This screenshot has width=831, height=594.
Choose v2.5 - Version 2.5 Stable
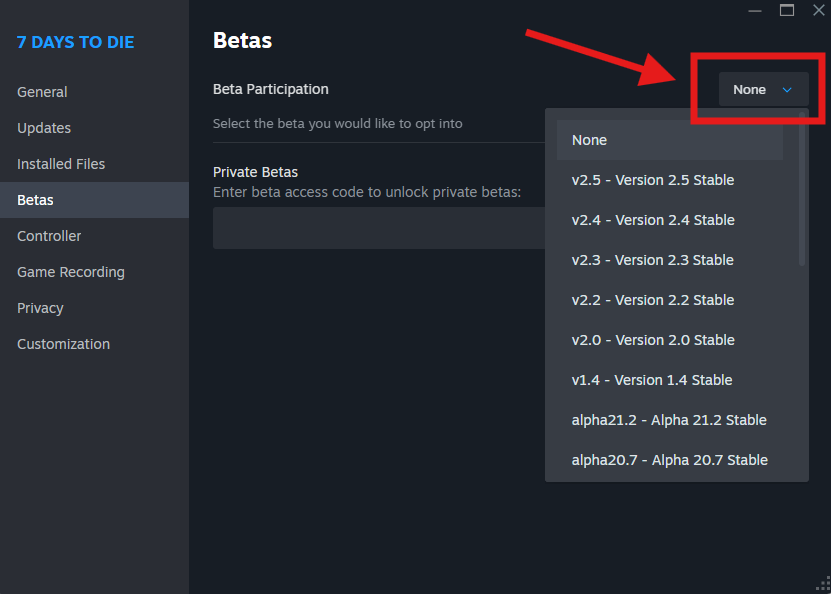point(669,180)
